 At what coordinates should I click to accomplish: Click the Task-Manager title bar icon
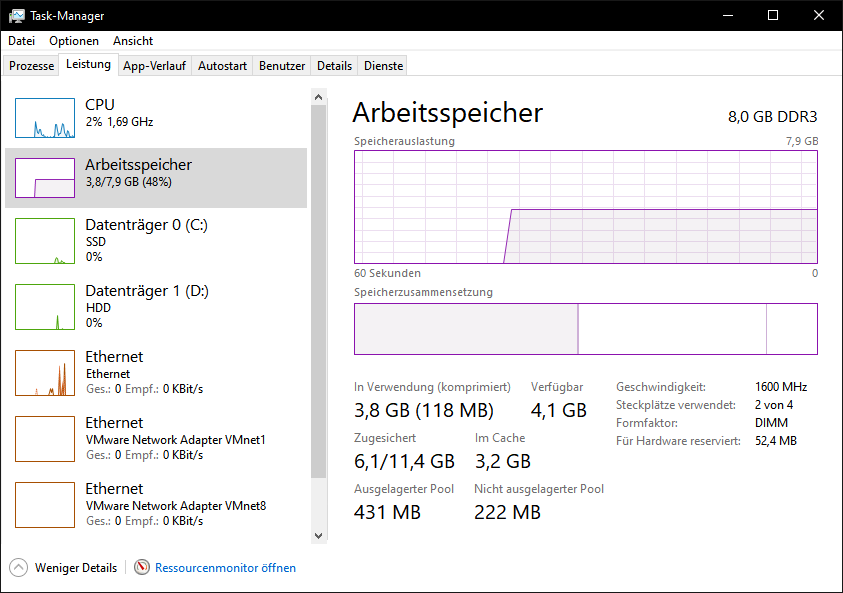[x=17, y=16]
